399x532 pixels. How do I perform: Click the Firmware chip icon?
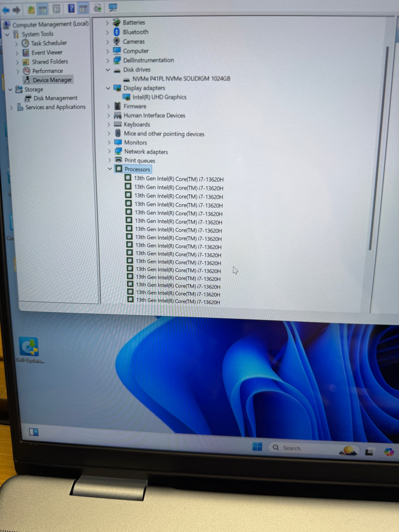[117, 106]
